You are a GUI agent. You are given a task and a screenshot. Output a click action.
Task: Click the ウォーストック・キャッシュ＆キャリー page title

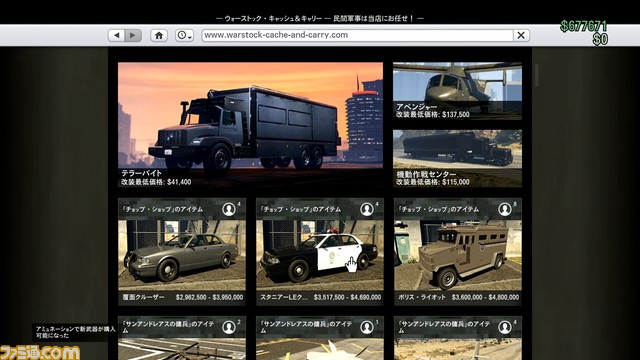tap(320, 18)
